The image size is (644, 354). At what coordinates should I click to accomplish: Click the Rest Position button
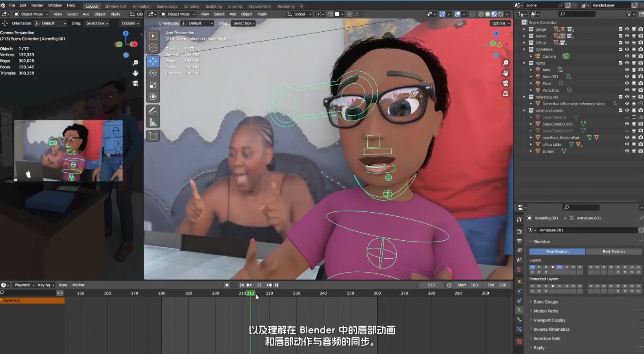coord(613,251)
